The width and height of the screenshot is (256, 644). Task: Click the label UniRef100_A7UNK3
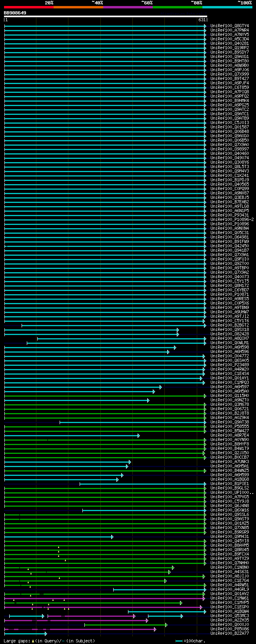230,462
